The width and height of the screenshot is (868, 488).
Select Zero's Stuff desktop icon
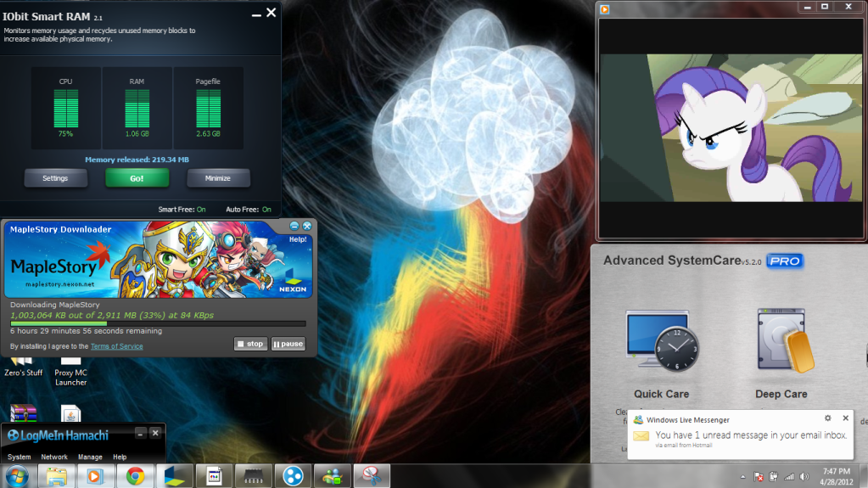23,368
